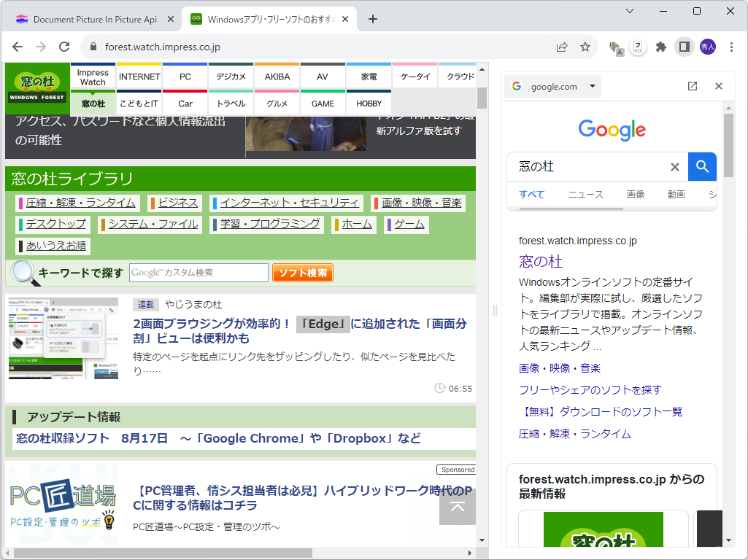Screen dimensions: 748x560
Task: Open Chrome's three-dot menu
Action: click(732, 47)
